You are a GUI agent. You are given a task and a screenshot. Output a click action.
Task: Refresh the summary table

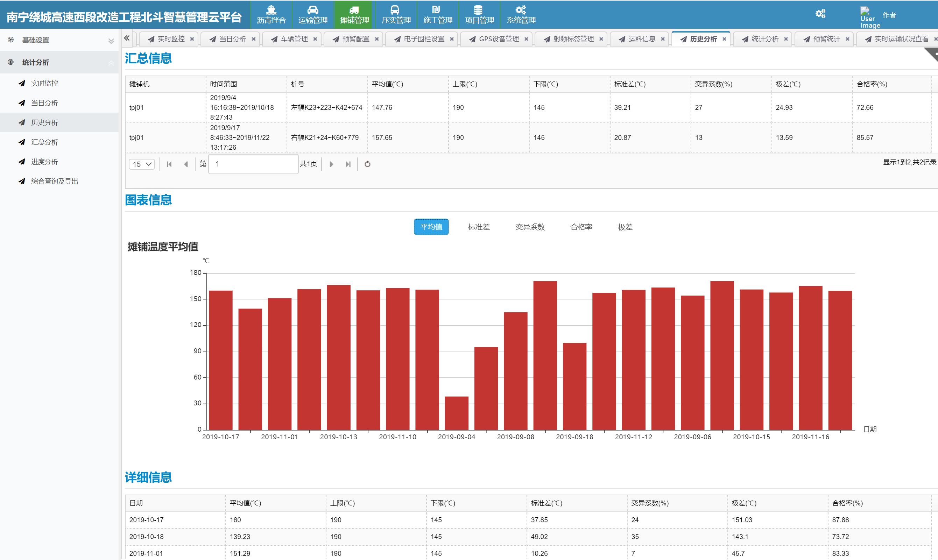point(367,164)
